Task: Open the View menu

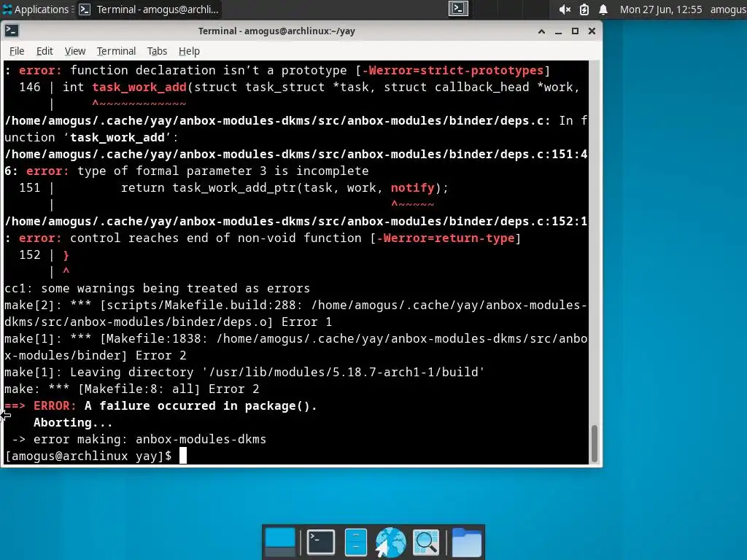Action: (75, 51)
